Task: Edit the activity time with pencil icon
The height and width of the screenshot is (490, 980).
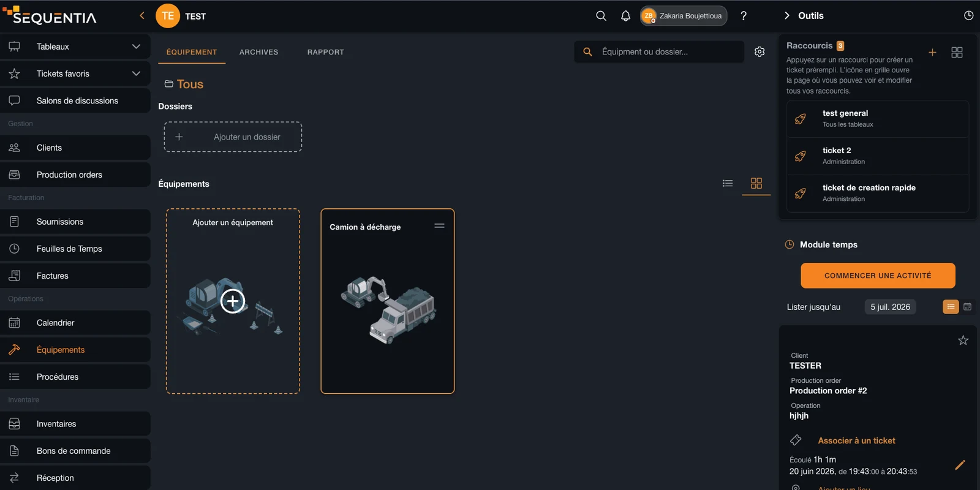Action: tap(960, 465)
